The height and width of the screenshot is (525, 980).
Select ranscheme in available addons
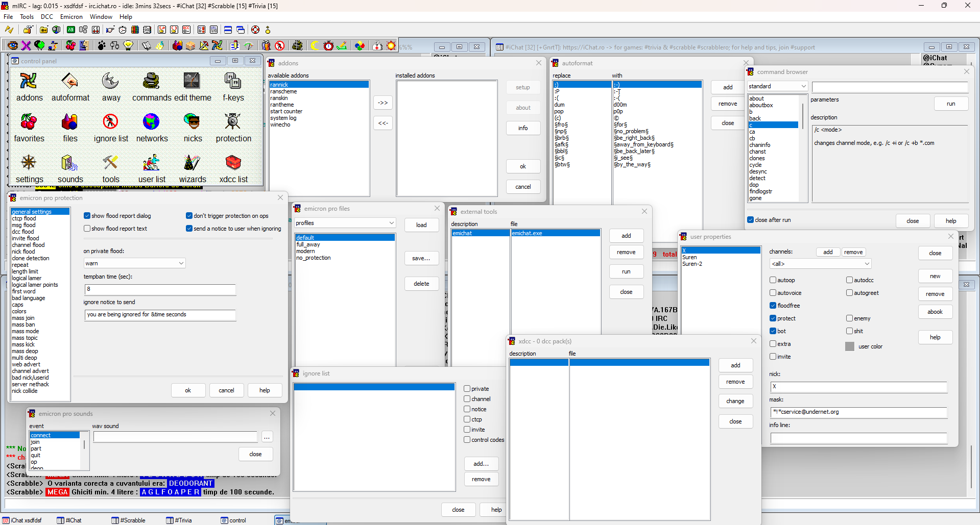tap(319, 91)
